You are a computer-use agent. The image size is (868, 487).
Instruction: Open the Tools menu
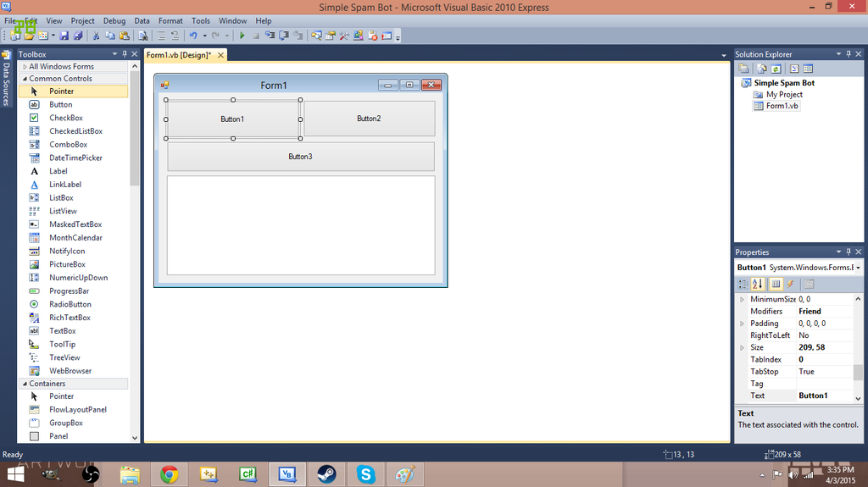tap(200, 21)
